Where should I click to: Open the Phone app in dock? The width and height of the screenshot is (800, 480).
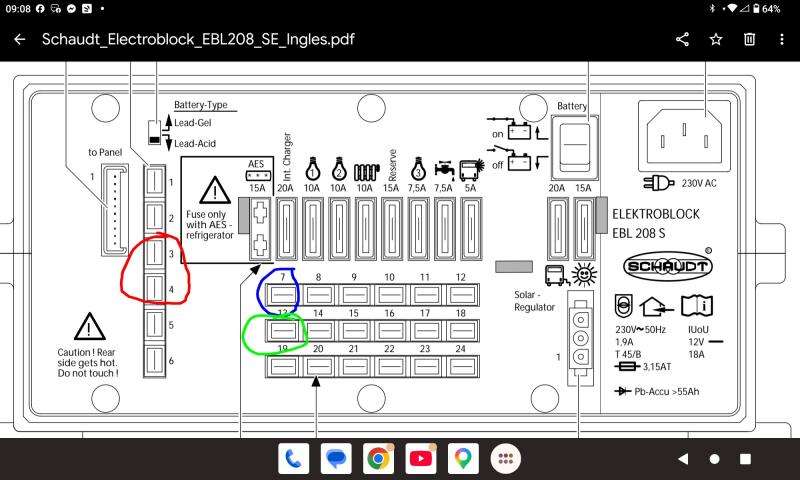coord(294,459)
